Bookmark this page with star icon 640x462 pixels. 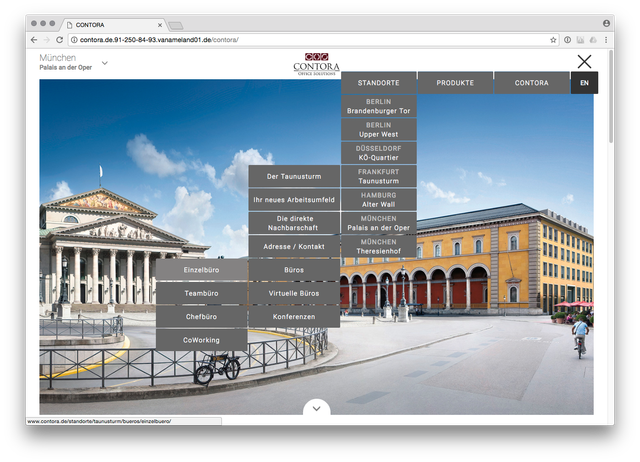(553, 39)
